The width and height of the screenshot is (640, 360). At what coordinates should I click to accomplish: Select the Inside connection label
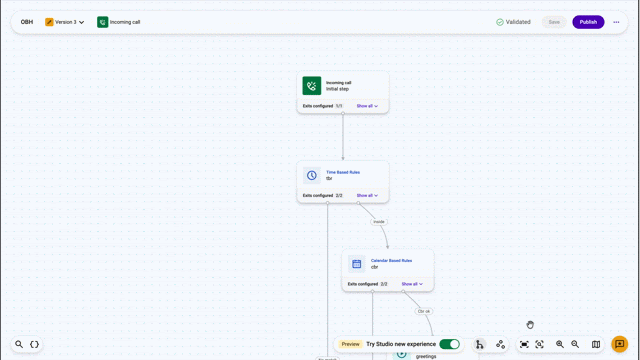pyautogui.click(x=379, y=222)
